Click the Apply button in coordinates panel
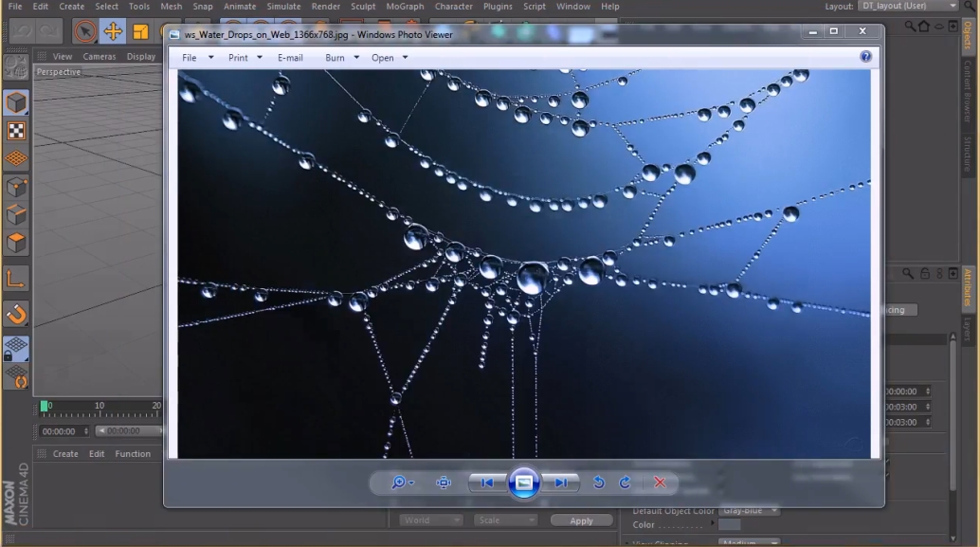The height and width of the screenshot is (547, 980). pyautogui.click(x=581, y=520)
